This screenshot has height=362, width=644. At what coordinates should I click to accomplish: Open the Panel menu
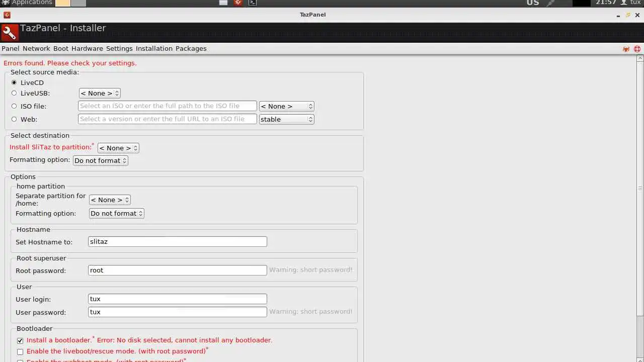11,49
